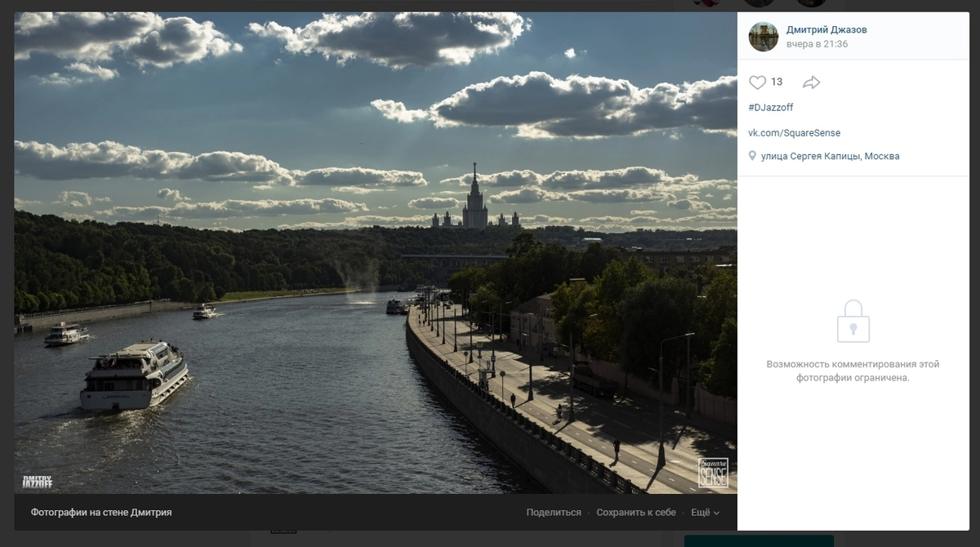Viewport: 980px width, 547px height.
Task: Open location улица Сергея Капицы, Москва
Action: pyautogui.click(x=830, y=156)
